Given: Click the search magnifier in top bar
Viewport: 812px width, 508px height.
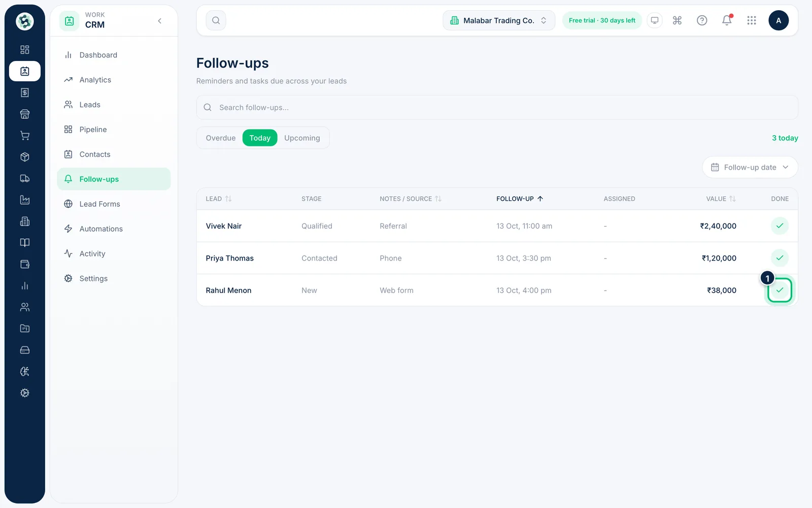Looking at the screenshot, I should [x=216, y=20].
